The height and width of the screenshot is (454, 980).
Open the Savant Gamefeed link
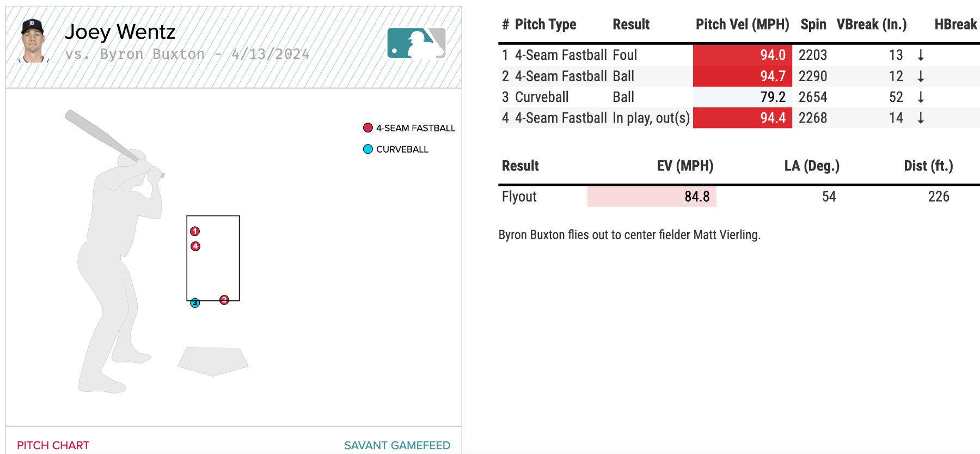(x=397, y=445)
